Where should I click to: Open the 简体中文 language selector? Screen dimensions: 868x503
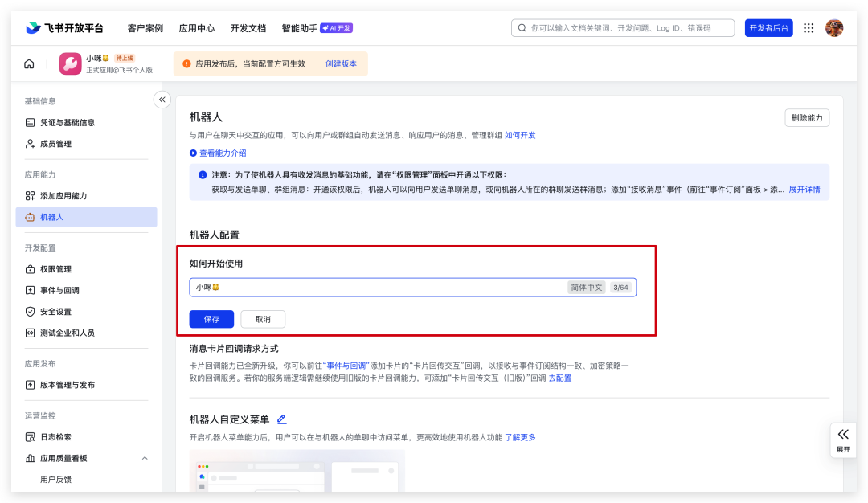coord(586,288)
